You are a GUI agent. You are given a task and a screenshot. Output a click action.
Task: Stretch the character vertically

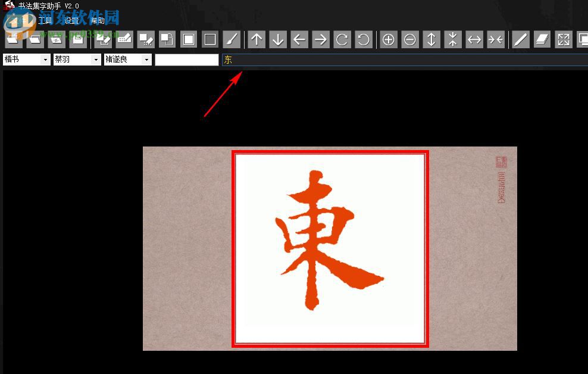[431, 39]
